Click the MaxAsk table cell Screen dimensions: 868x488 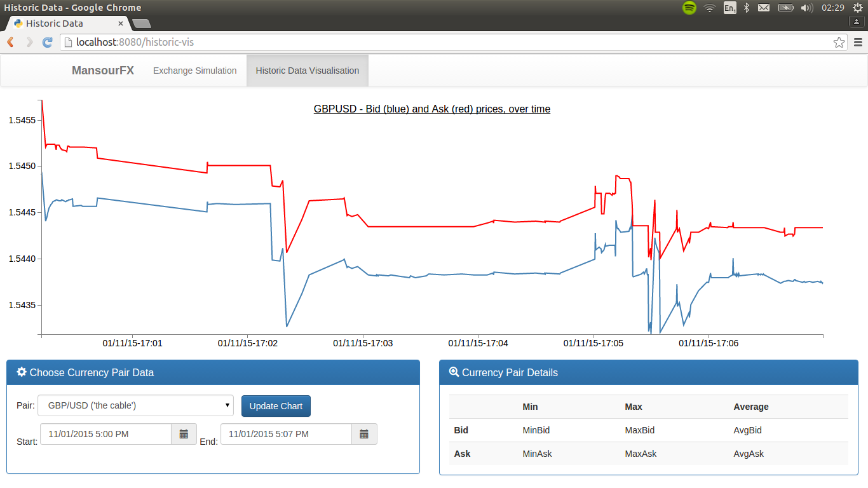641,454
